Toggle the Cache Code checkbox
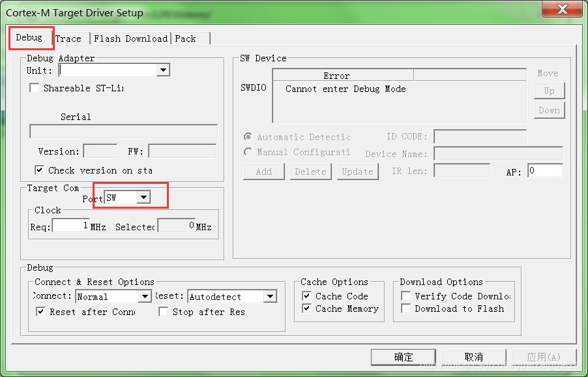The height and width of the screenshot is (377, 588). pyautogui.click(x=307, y=296)
